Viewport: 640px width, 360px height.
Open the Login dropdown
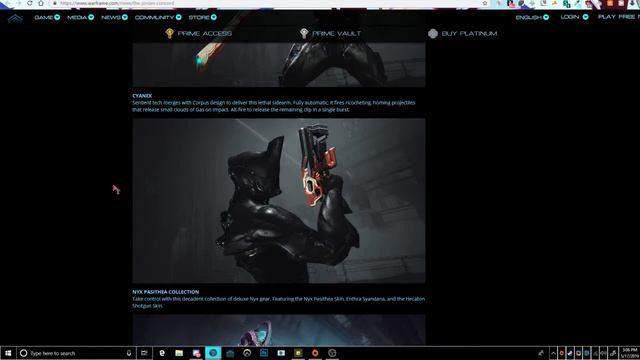pyautogui.click(x=574, y=17)
